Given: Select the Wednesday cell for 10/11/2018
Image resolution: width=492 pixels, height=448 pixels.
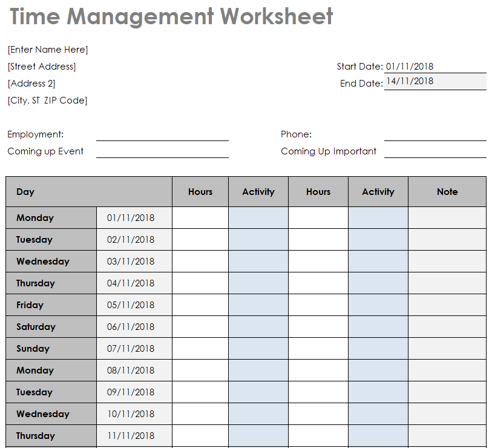Looking at the screenshot, I should [x=51, y=414].
